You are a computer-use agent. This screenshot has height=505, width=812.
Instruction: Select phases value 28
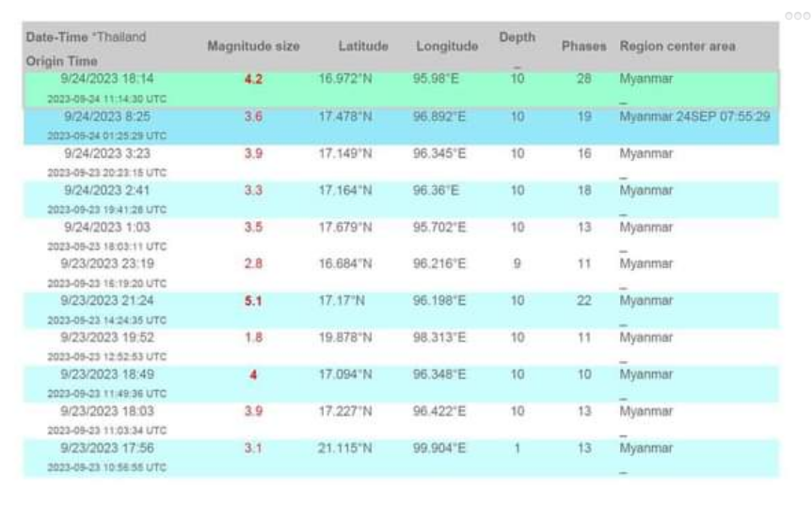(584, 79)
